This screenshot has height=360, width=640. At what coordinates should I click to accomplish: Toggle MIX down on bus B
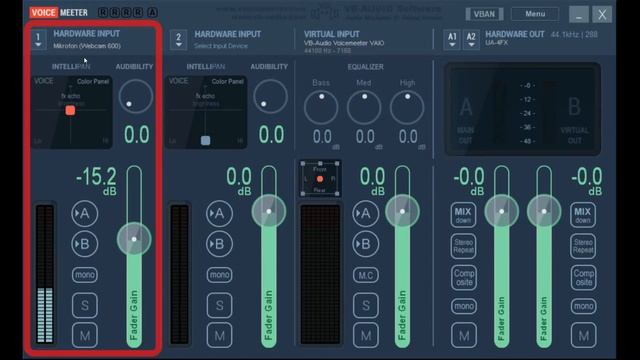(583, 215)
